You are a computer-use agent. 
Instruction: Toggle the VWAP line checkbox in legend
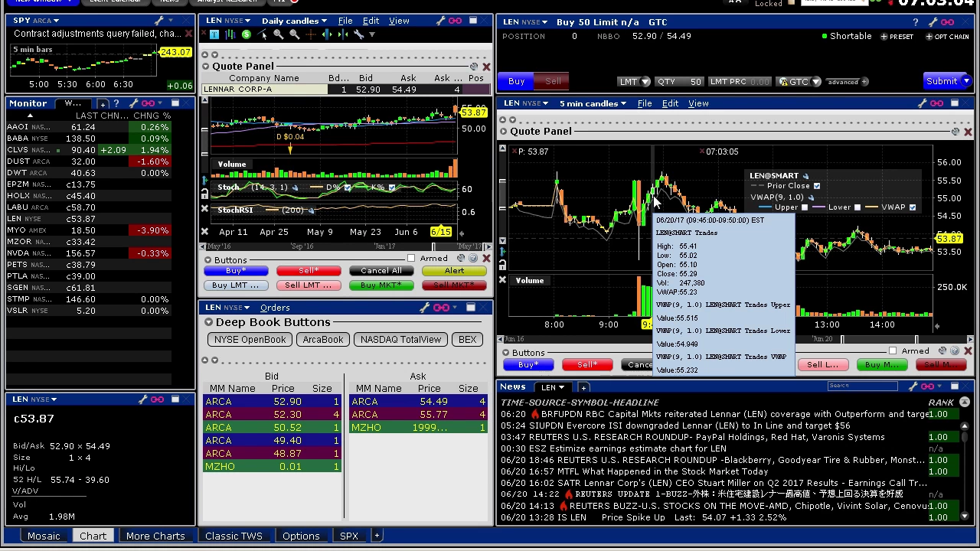(x=913, y=207)
